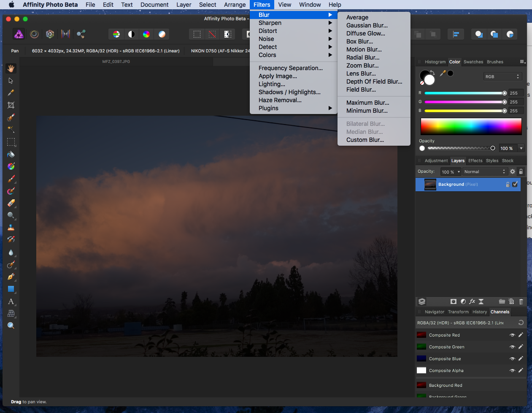Open the Color panel opacity dropdown arrow
Image resolution: width=532 pixels, height=413 pixels.
[x=521, y=148]
